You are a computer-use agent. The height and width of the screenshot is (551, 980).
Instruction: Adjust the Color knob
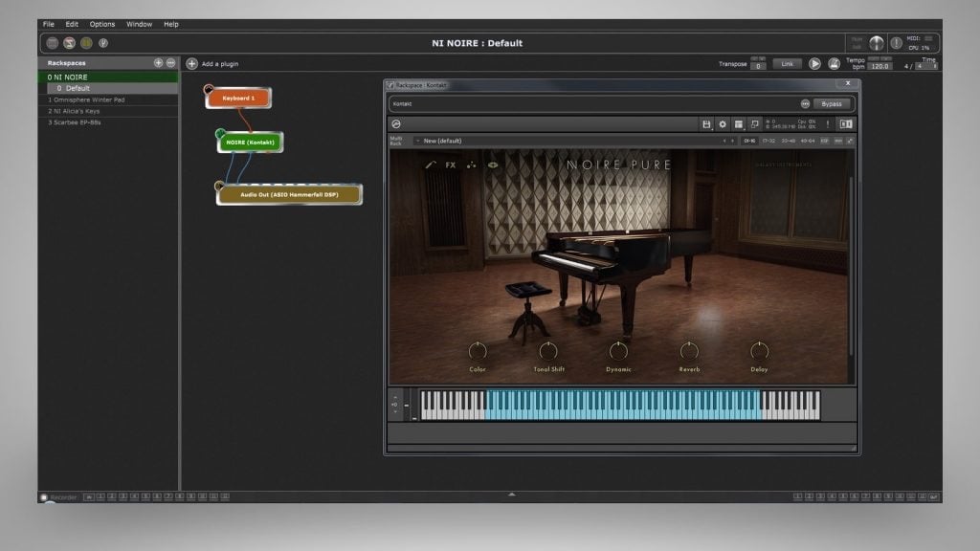tap(478, 351)
